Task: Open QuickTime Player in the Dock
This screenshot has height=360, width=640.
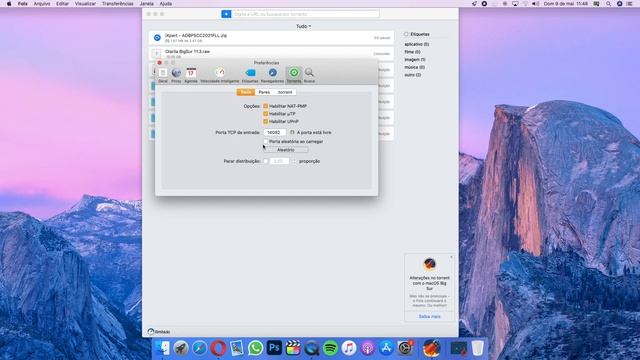Action: click(312, 348)
